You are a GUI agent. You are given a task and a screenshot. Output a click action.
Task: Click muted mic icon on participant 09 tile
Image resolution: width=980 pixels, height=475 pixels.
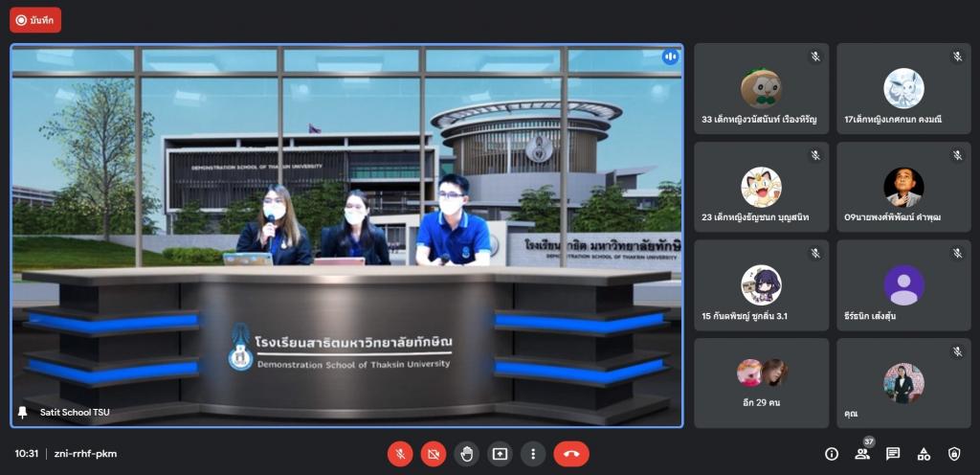957,155
